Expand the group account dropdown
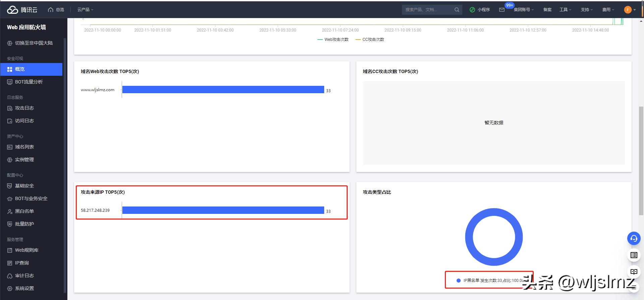Image resolution: width=644 pixels, height=300 pixels. (x=524, y=10)
